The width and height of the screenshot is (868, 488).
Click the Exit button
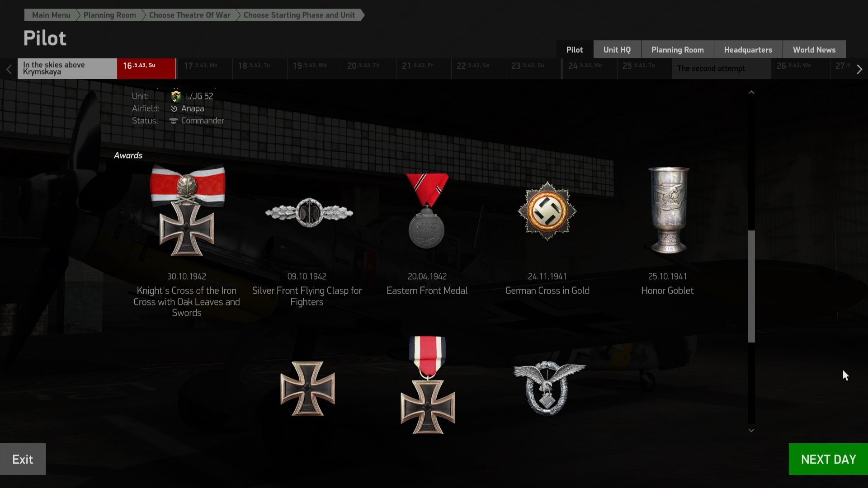(23, 459)
